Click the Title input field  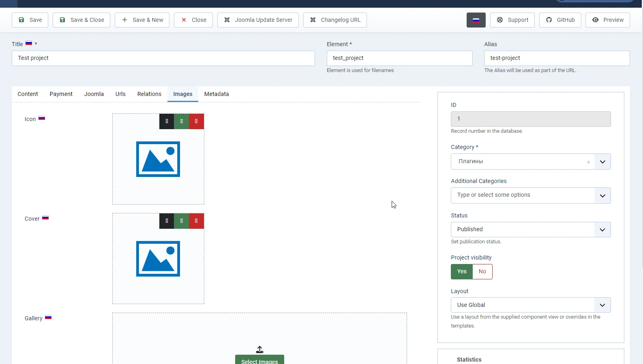(x=163, y=58)
